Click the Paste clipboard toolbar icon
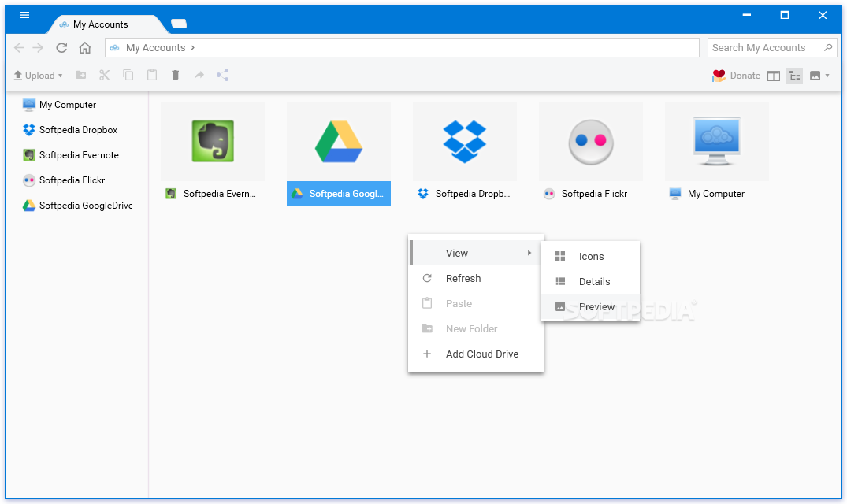 click(152, 75)
